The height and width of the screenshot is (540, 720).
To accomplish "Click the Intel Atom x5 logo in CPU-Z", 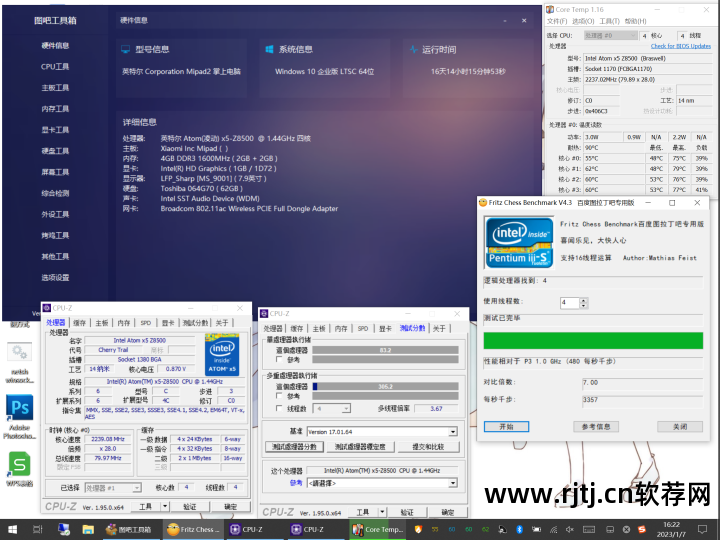I will pos(222,354).
